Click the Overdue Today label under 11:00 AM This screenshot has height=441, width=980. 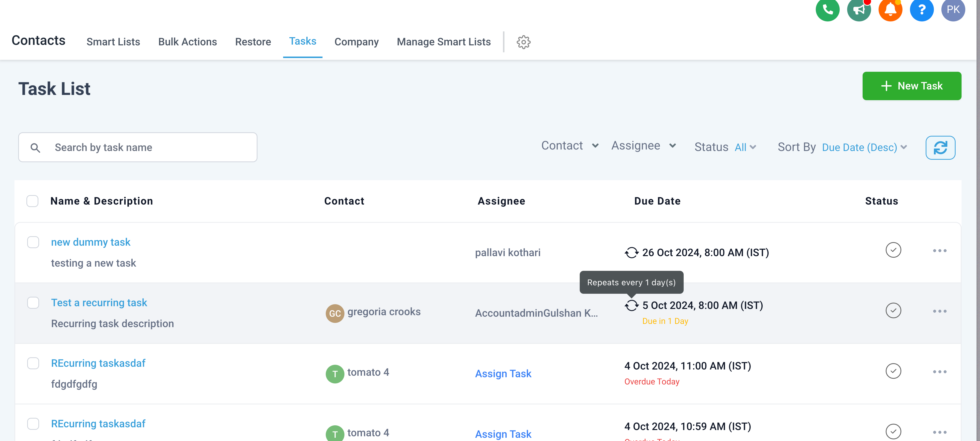pyautogui.click(x=652, y=382)
